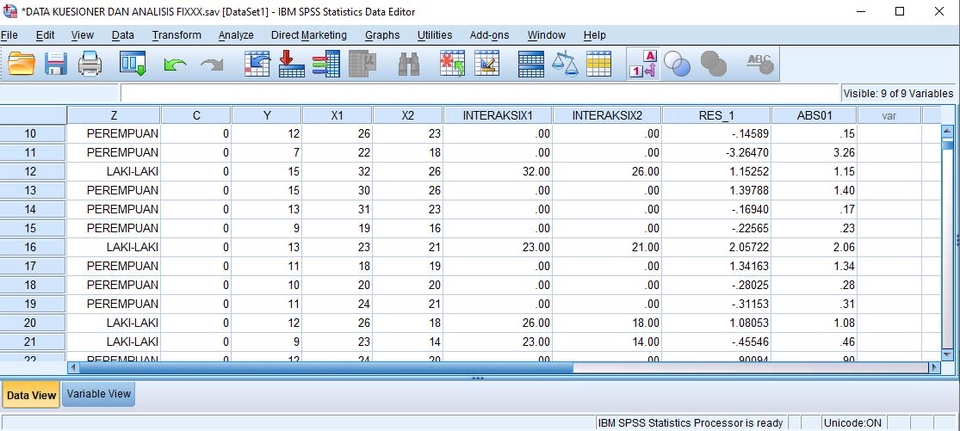Click INTERAKSIX1 value 32.00 in row 12
This screenshot has width=960, height=431.
click(498, 171)
